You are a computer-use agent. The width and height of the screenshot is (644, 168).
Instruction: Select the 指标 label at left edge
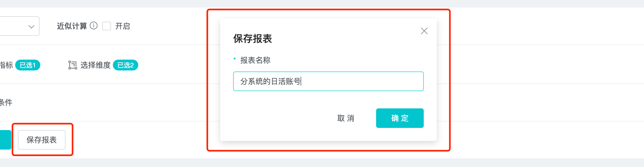tap(6, 65)
